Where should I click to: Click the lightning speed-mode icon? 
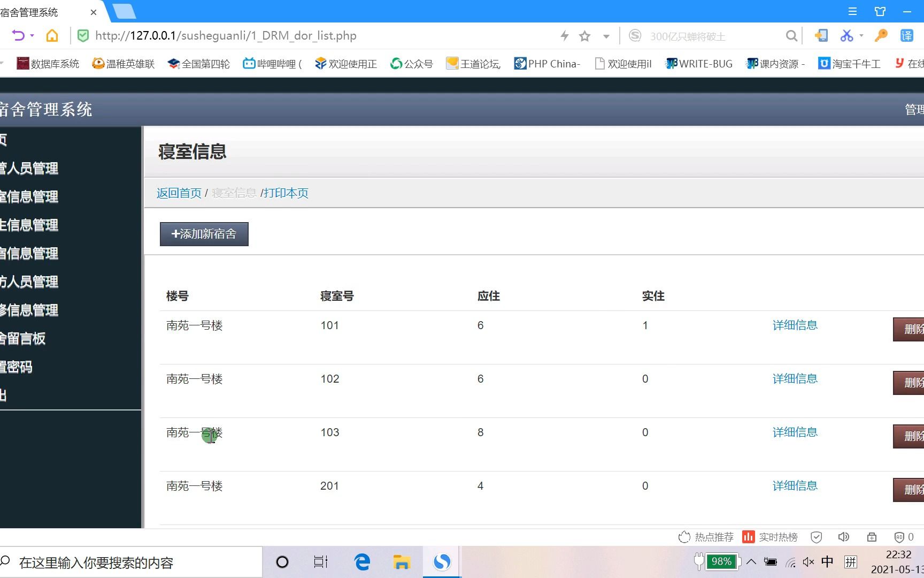click(x=565, y=36)
